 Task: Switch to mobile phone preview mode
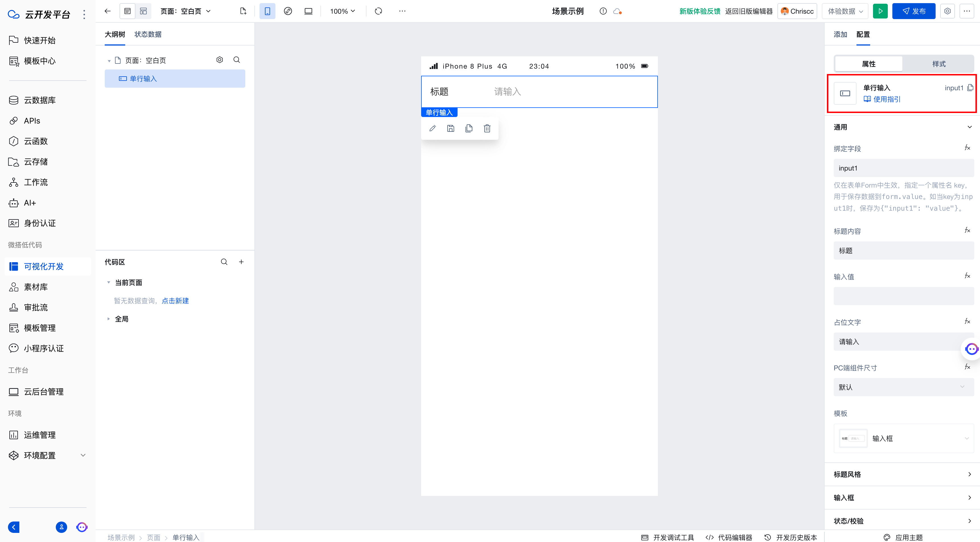pyautogui.click(x=267, y=11)
